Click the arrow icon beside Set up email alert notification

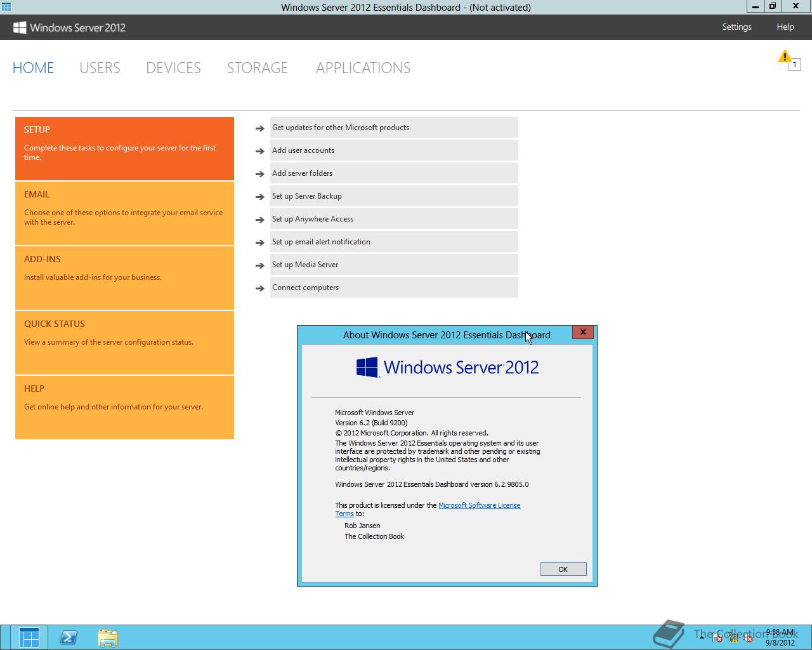[259, 242]
